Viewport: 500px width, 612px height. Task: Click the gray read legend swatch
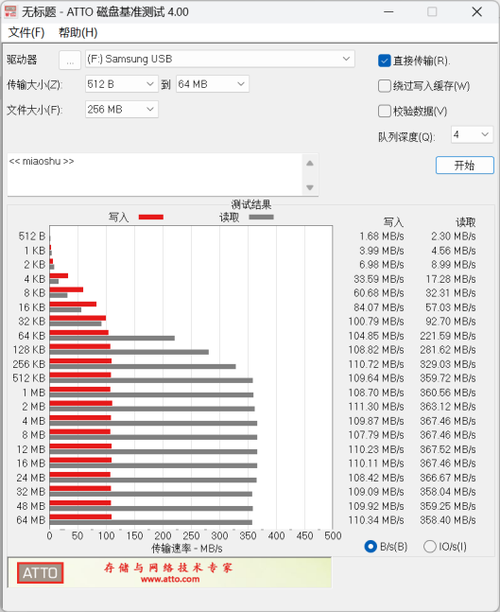coord(261,217)
